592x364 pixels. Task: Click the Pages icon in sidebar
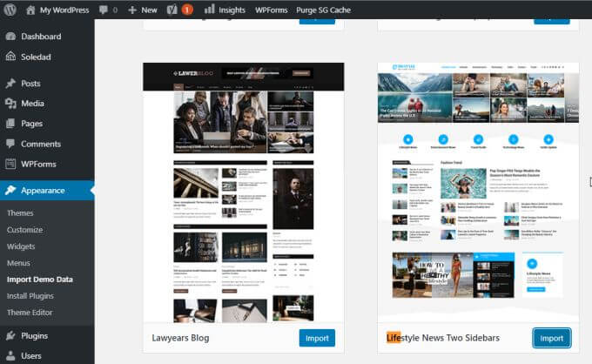(10, 124)
